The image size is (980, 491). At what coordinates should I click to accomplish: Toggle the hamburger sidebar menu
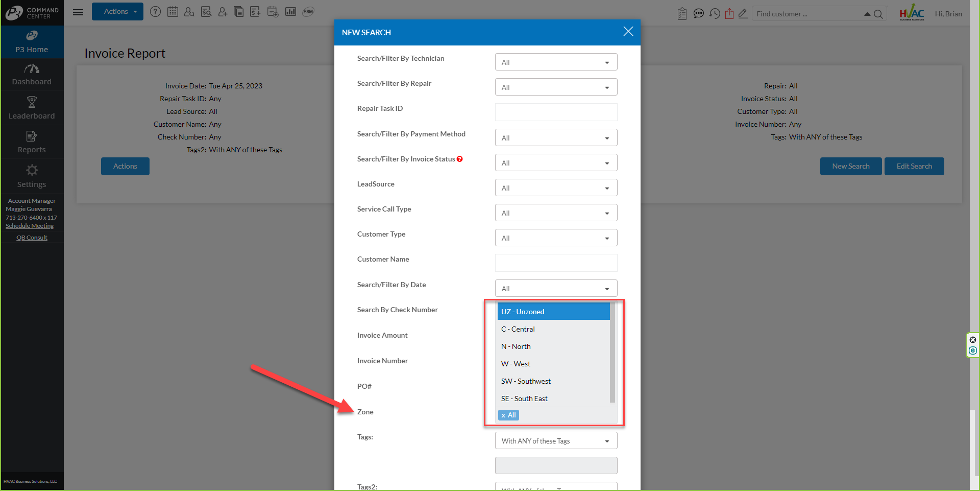[78, 12]
